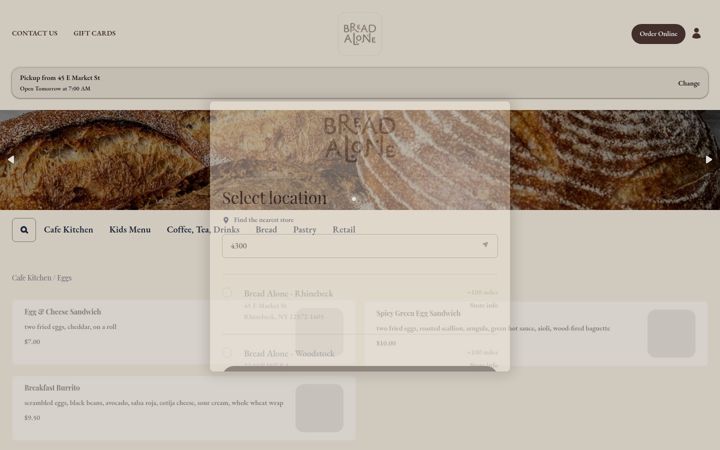Click Change pickup location
The width and height of the screenshot is (720, 450).
[689, 84]
